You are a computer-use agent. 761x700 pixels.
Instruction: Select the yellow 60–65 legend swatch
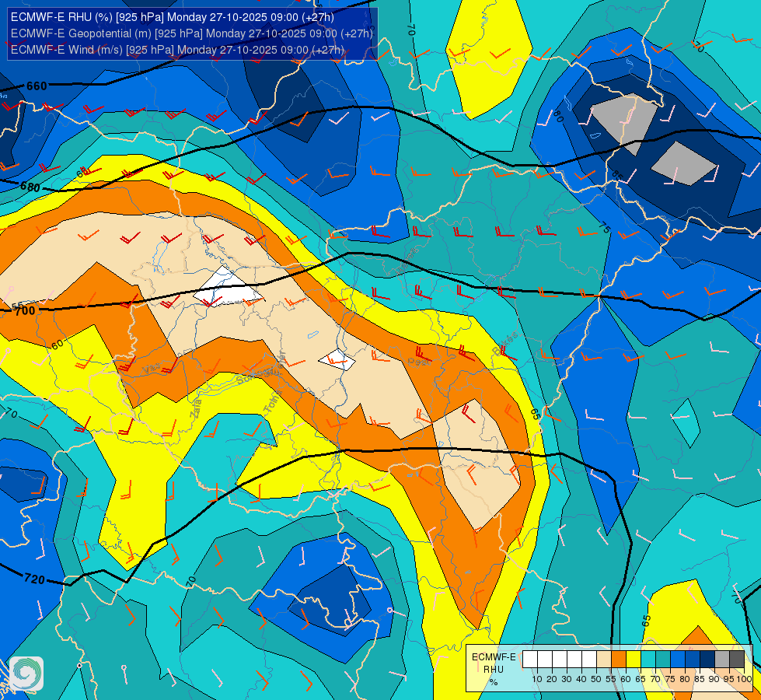pyautogui.click(x=634, y=660)
